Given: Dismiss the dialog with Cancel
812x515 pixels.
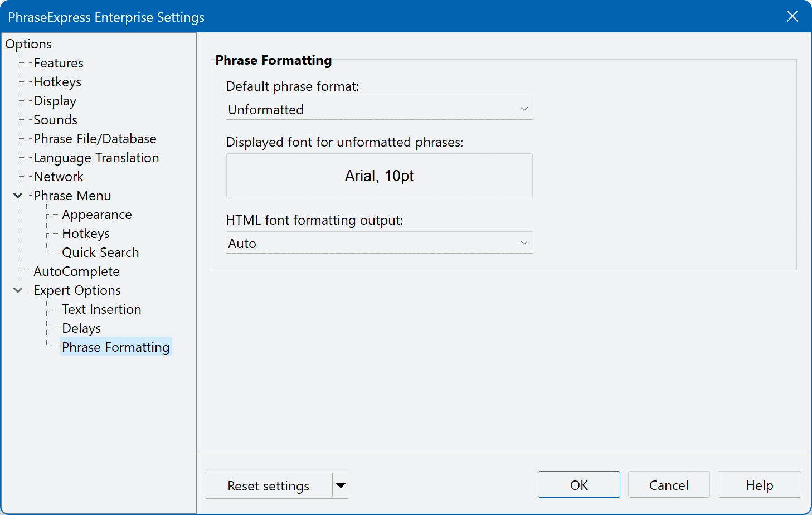Looking at the screenshot, I should click(669, 484).
